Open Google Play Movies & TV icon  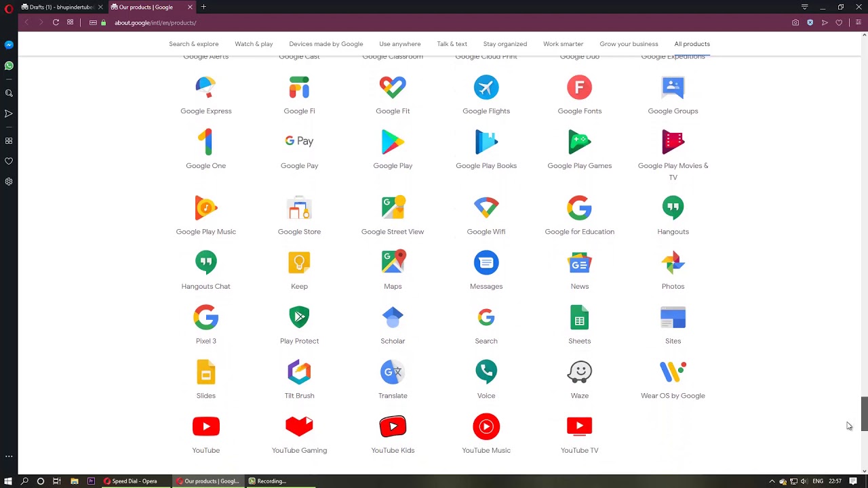673,142
